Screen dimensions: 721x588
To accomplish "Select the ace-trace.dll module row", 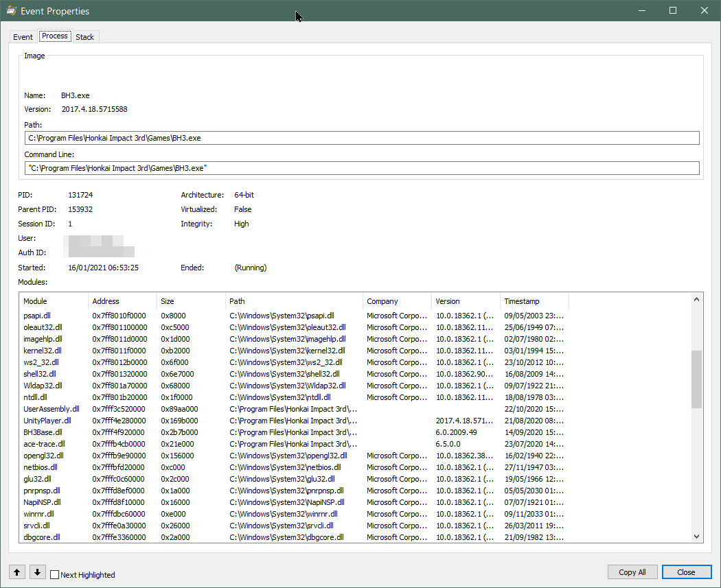I will click(295, 444).
